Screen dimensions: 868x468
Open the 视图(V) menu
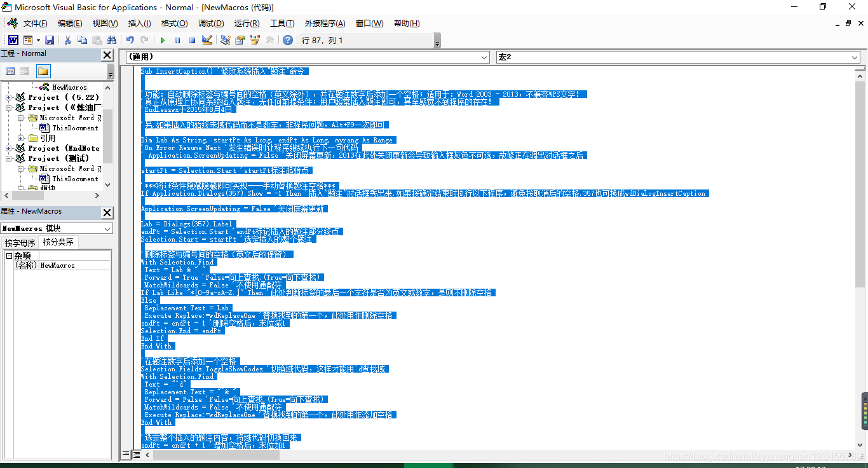[105, 24]
